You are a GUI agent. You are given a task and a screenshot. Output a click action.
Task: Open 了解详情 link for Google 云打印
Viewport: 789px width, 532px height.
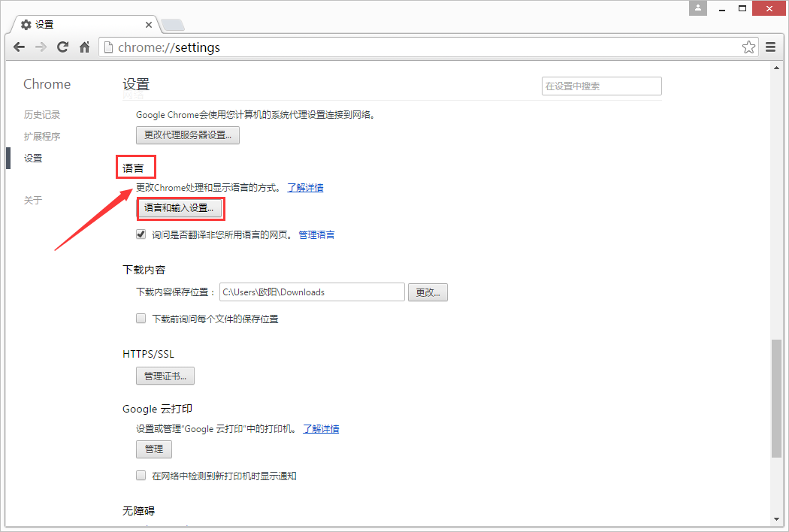[321, 429]
